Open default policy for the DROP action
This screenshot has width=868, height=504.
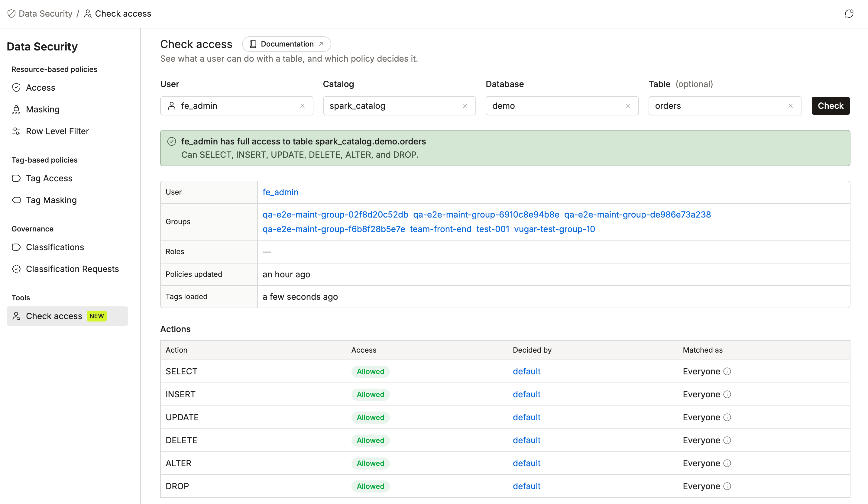click(526, 486)
